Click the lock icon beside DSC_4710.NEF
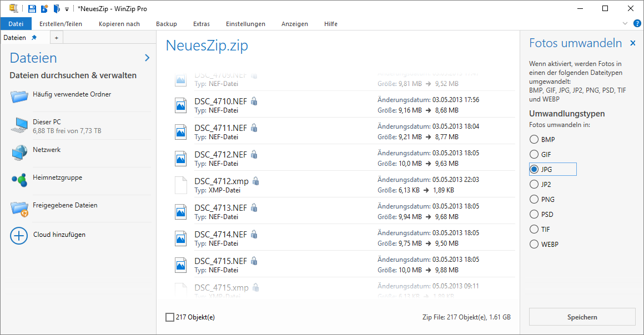The width and height of the screenshot is (644, 335). pyautogui.click(x=254, y=101)
